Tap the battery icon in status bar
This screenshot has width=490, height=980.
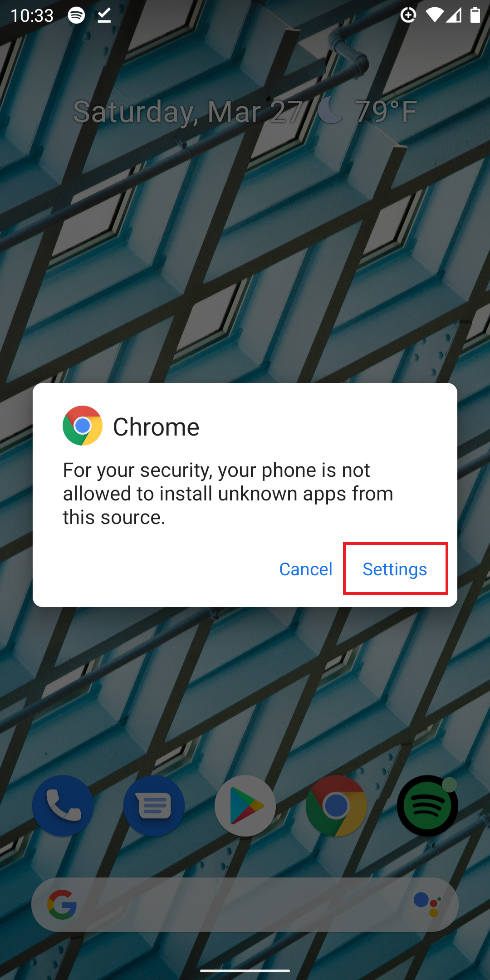click(475, 15)
